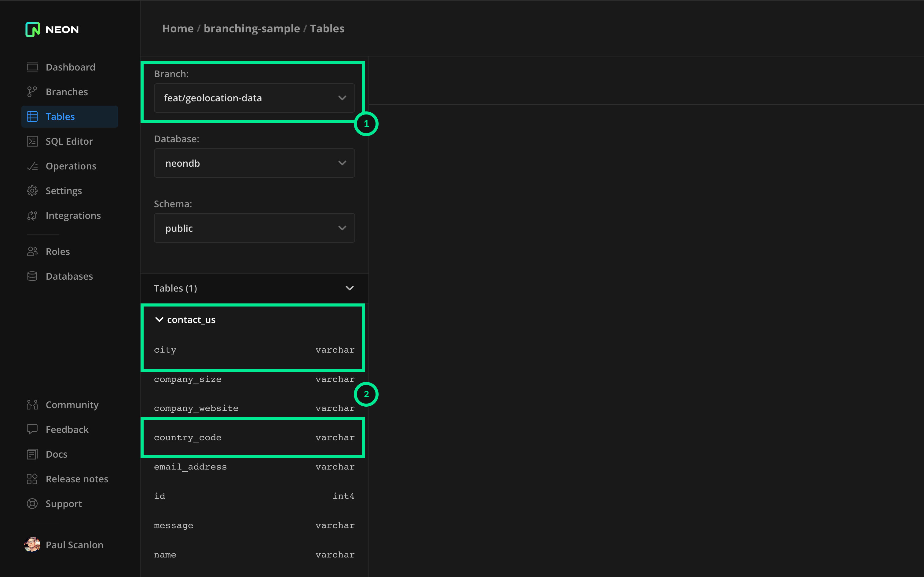Click the SQL Editor icon

32,142
